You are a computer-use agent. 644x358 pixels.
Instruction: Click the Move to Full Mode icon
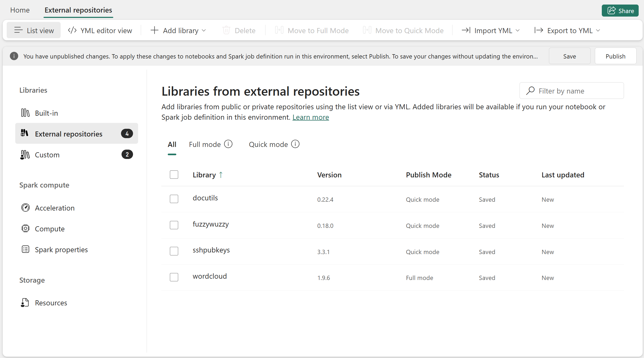click(279, 30)
